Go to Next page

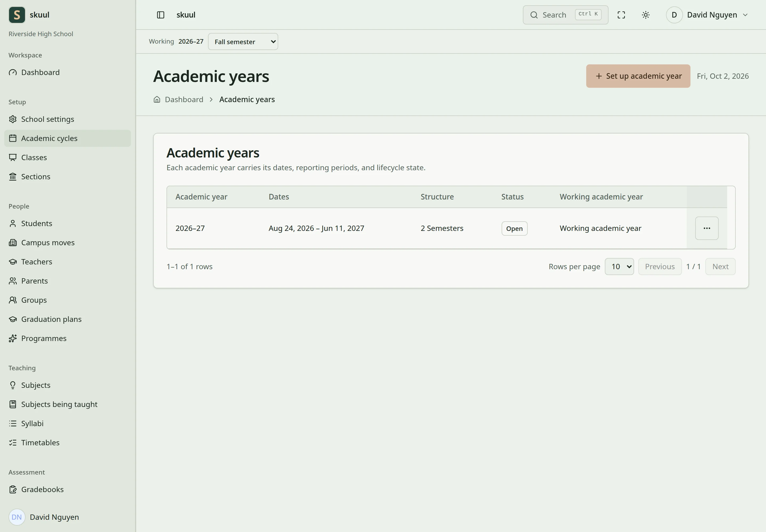tap(720, 267)
